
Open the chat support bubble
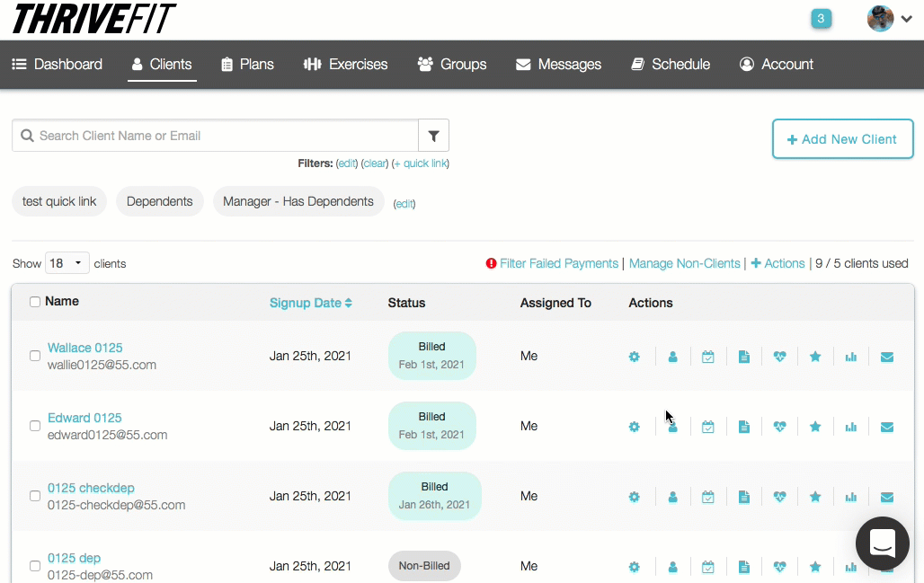882,543
